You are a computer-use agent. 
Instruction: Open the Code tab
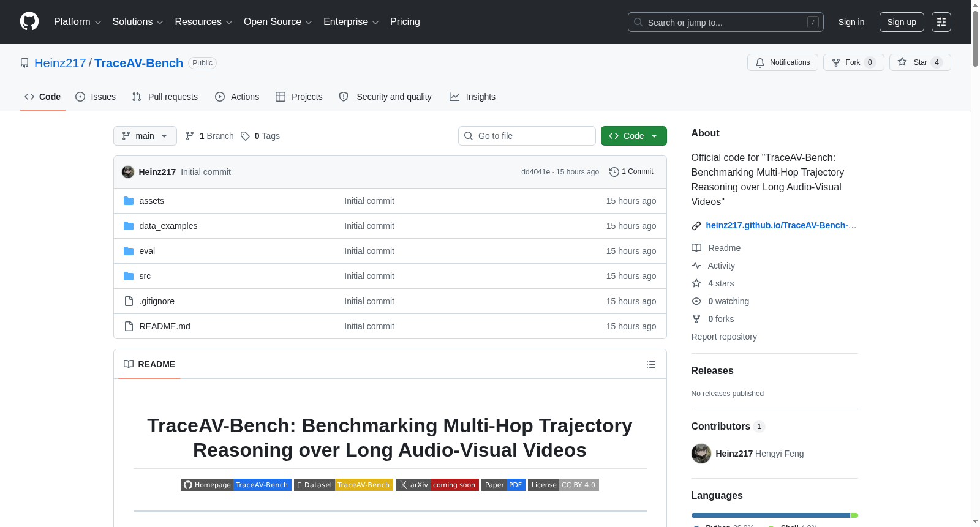pyautogui.click(x=43, y=97)
